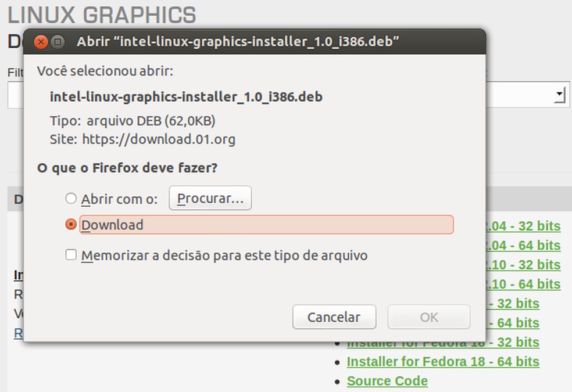Click the ".04 - 32 bits" installer link
Screen dimensions: 572x392
tap(523, 226)
